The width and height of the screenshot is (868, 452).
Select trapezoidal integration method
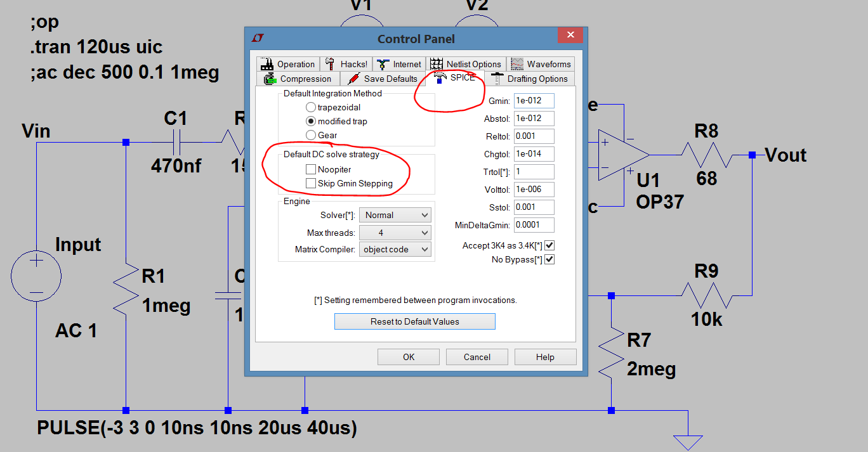point(310,107)
